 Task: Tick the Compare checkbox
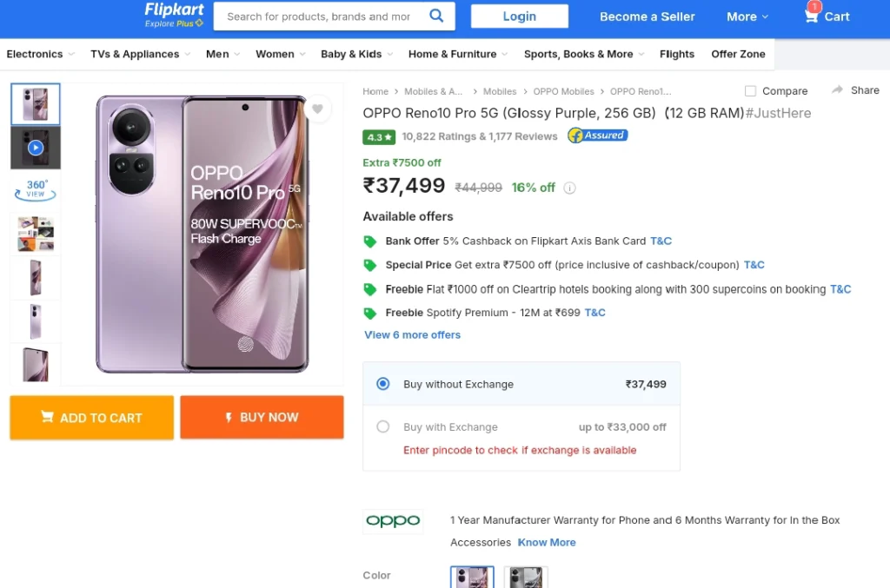pyautogui.click(x=750, y=90)
